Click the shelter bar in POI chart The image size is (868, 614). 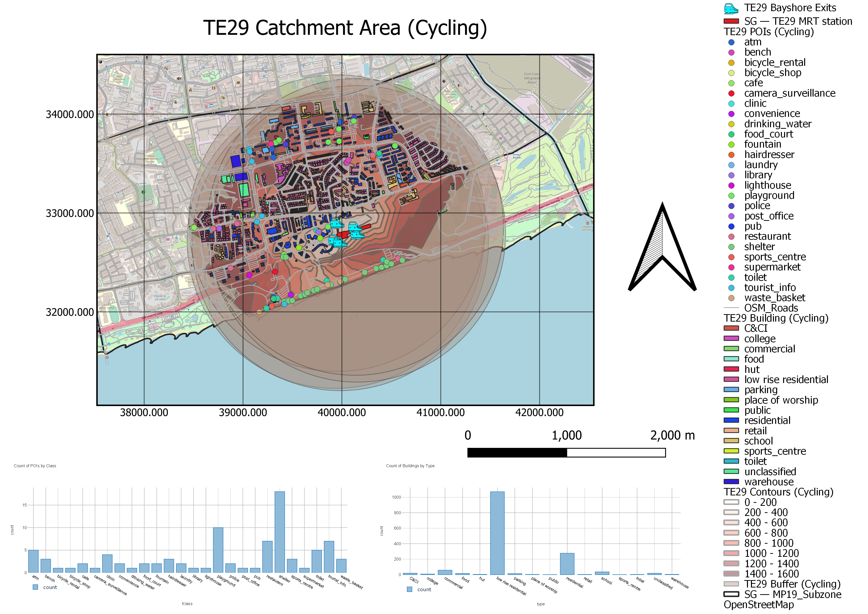(280, 532)
